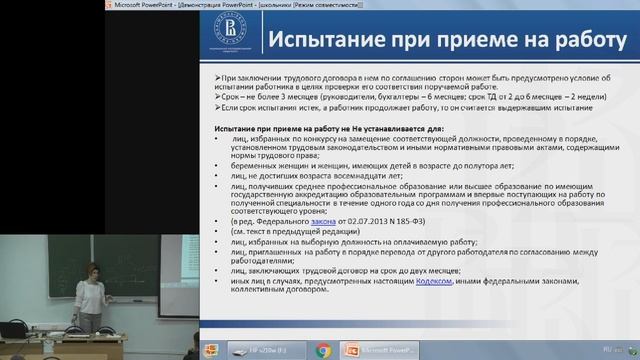The width and height of the screenshot is (640, 360).
Task: Click the RU language indicator in tray
Action: tap(607, 349)
